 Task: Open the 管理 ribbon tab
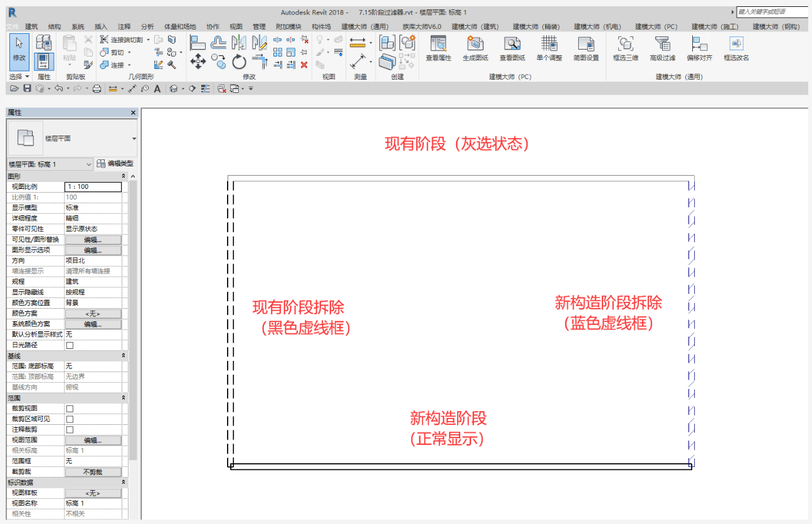pos(259,26)
